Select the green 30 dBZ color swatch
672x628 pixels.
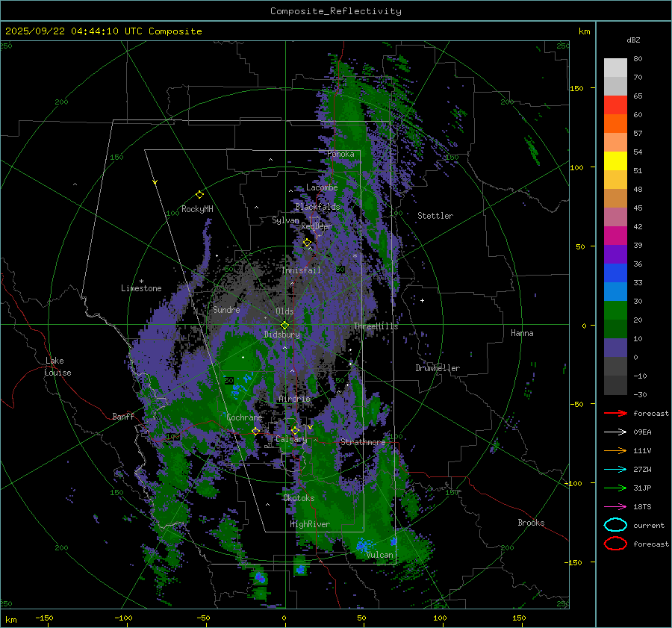[x=615, y=310]
